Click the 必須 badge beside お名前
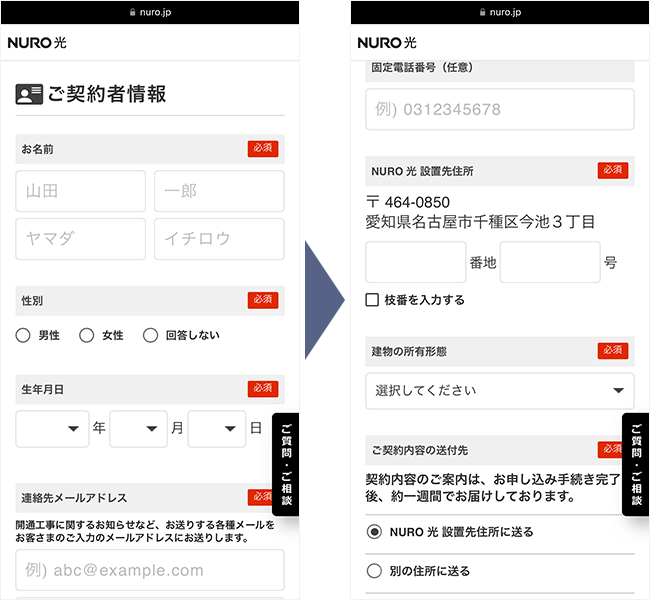This screenshot has height=600, width=650. tap(263, 148)
